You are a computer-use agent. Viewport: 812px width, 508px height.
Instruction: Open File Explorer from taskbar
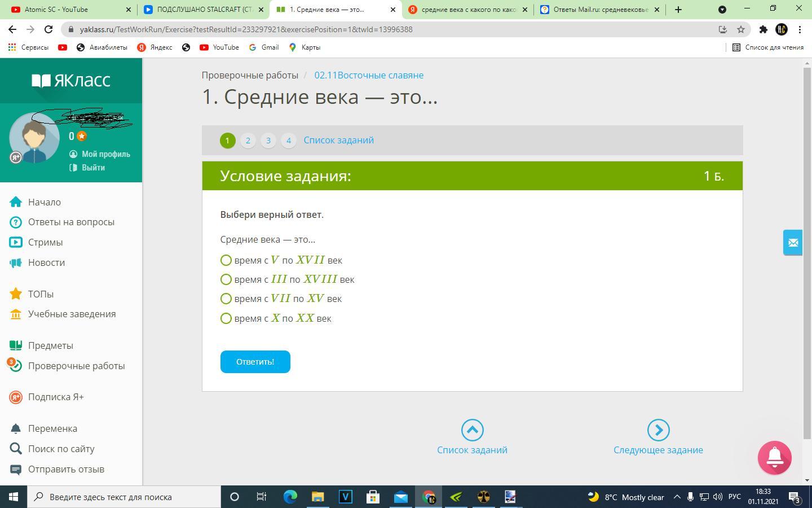(x=317, y=497)
